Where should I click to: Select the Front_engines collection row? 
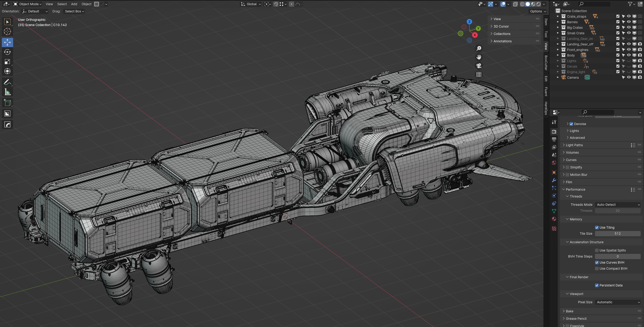[578, 50]
